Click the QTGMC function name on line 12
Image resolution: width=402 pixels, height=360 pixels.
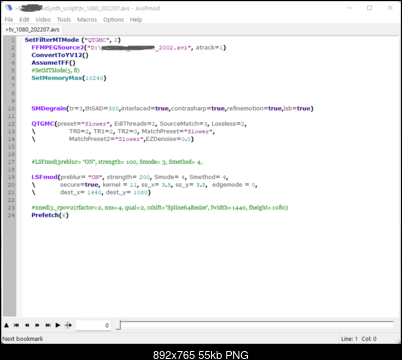(43, 124)
